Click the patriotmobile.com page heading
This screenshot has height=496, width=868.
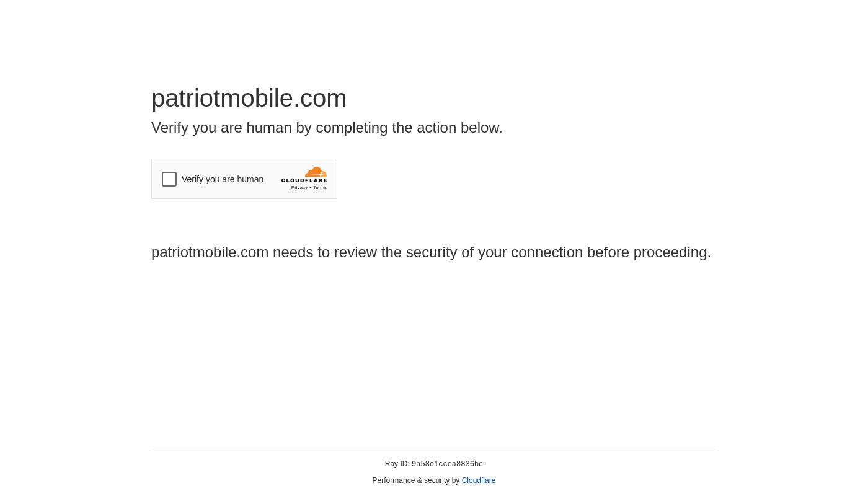point(249,98)
